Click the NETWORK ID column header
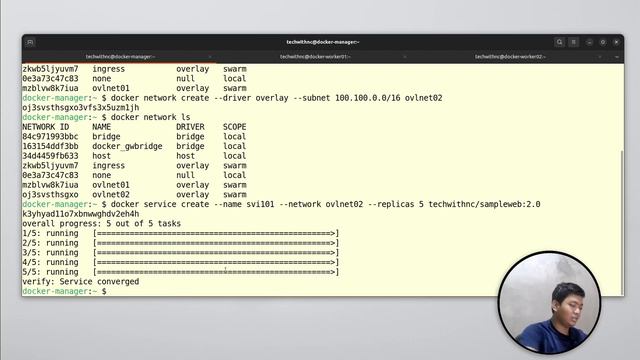The width and height of the screenshot is (640, 360). [x=46, y=127]
